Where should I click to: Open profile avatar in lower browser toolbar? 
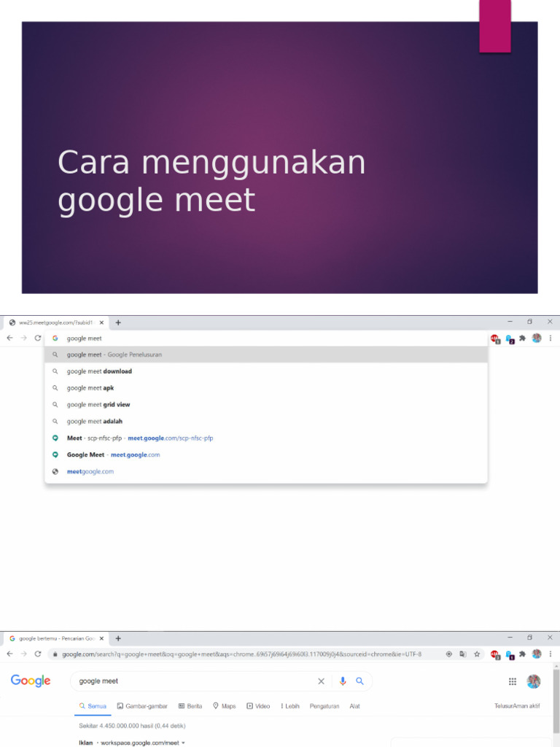tap(537, 654)
